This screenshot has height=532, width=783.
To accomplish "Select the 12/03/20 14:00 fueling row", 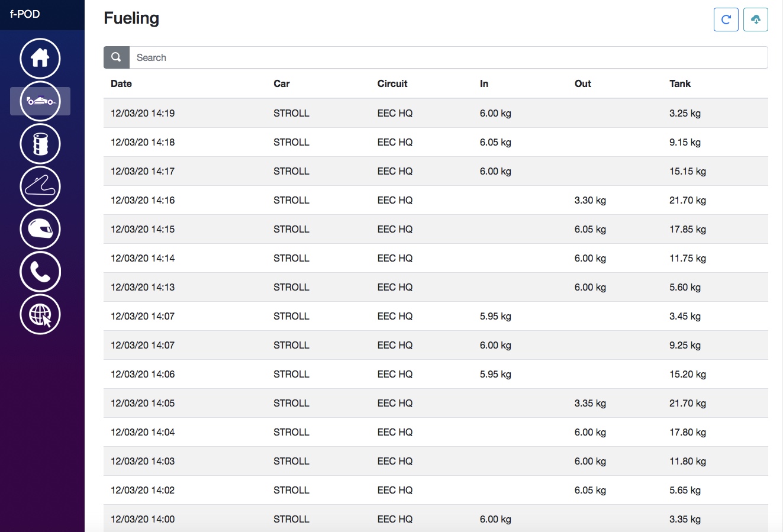I will (x=435, y=519).
